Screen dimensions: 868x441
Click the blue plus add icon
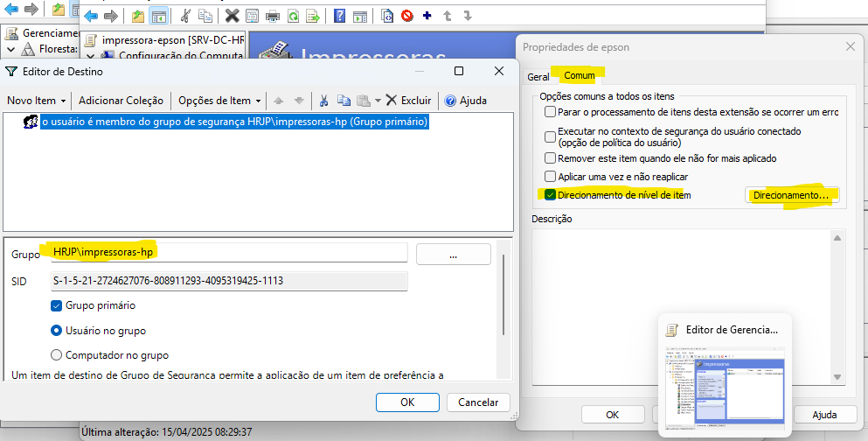click(427, 16)
